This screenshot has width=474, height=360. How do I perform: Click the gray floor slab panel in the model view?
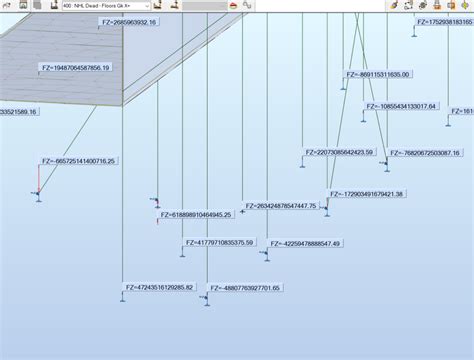click(x=60, y=60)
